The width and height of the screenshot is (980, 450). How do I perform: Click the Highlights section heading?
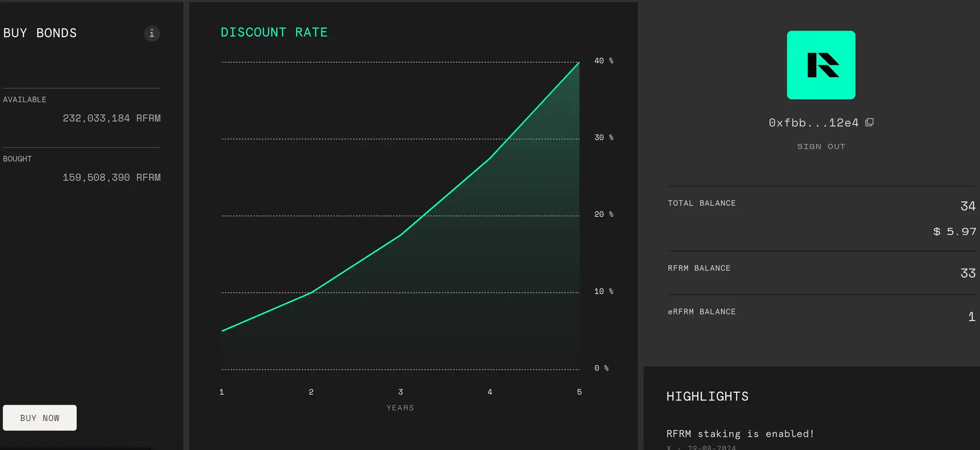(x=707, y=396)
